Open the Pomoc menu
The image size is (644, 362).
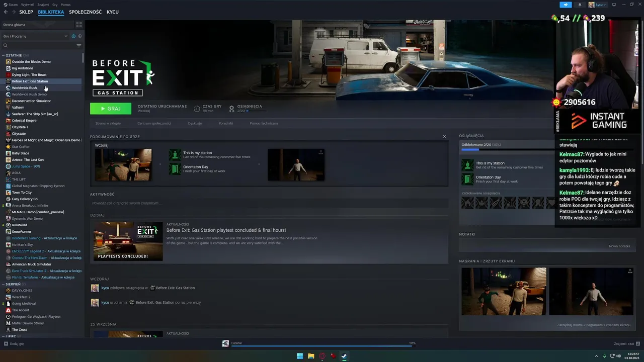click(66, 5)
